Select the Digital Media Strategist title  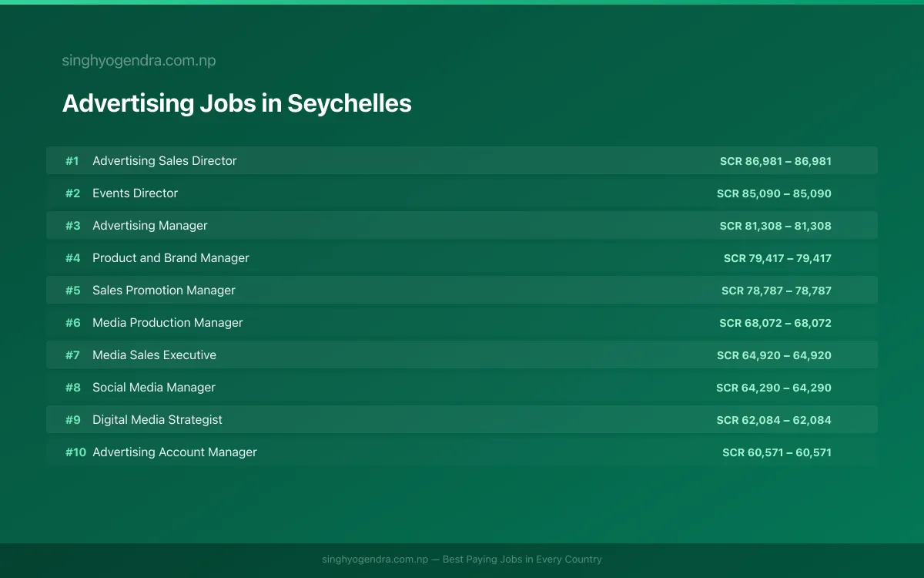click(x=158, y=420)
